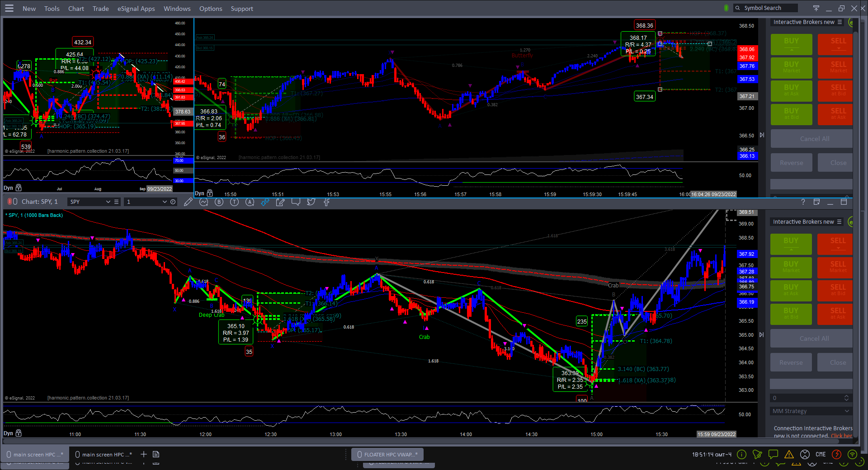Viewport: 868px width, 470px height.
Task: Open the Windows menu
Action: 177,9
